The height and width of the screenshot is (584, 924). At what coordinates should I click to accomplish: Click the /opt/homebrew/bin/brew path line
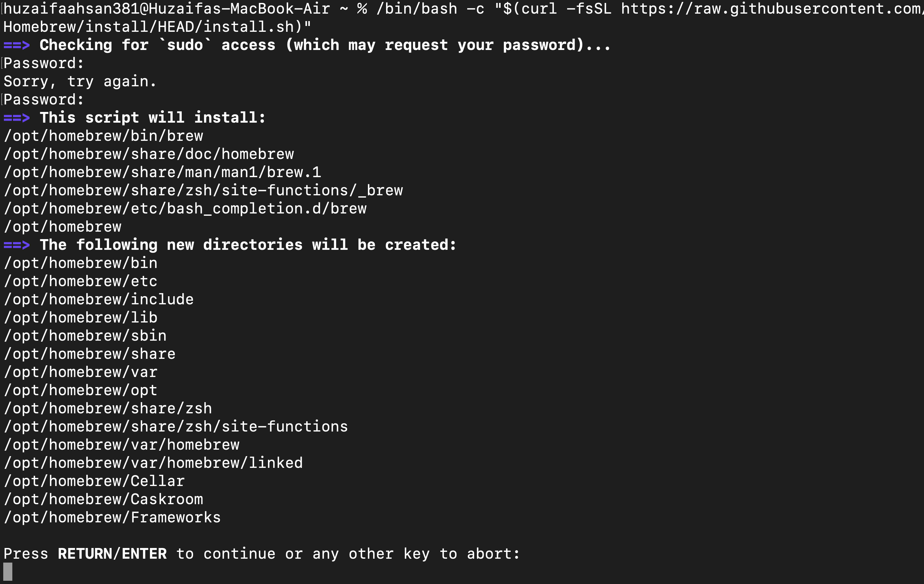[x=103, y=136]
